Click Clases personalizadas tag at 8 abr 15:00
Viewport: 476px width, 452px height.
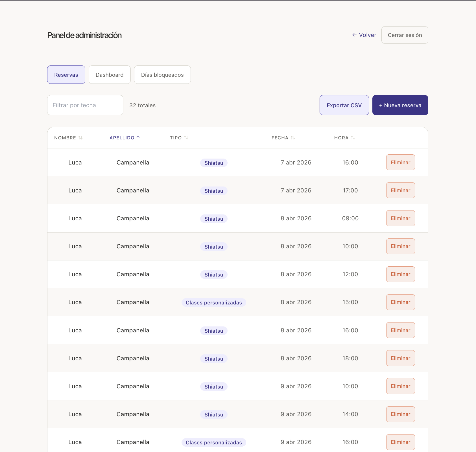pos(214,302)
